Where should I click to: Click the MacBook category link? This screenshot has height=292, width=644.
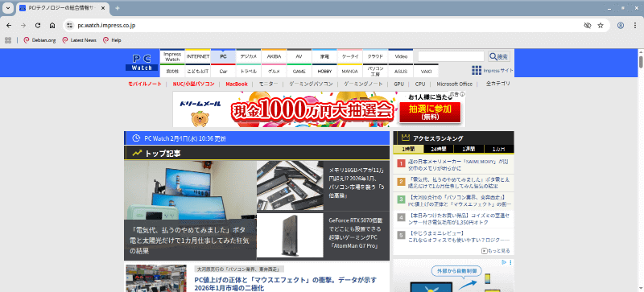point(237,84)
